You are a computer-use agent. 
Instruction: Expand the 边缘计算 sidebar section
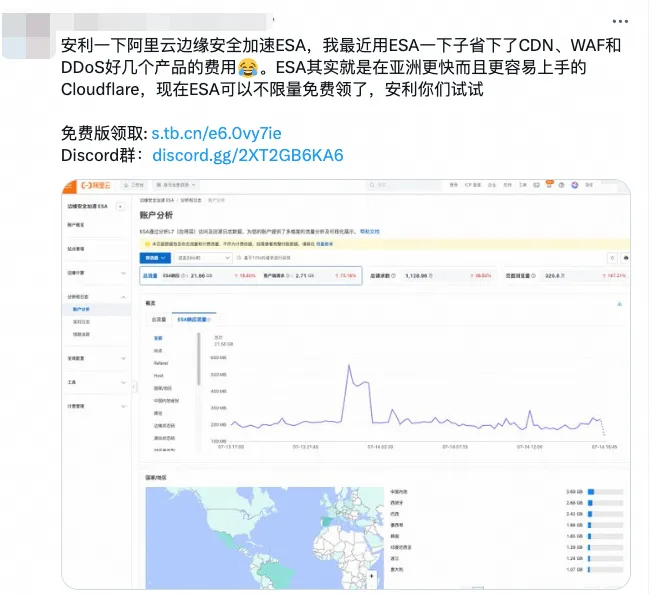coord(96,273)
